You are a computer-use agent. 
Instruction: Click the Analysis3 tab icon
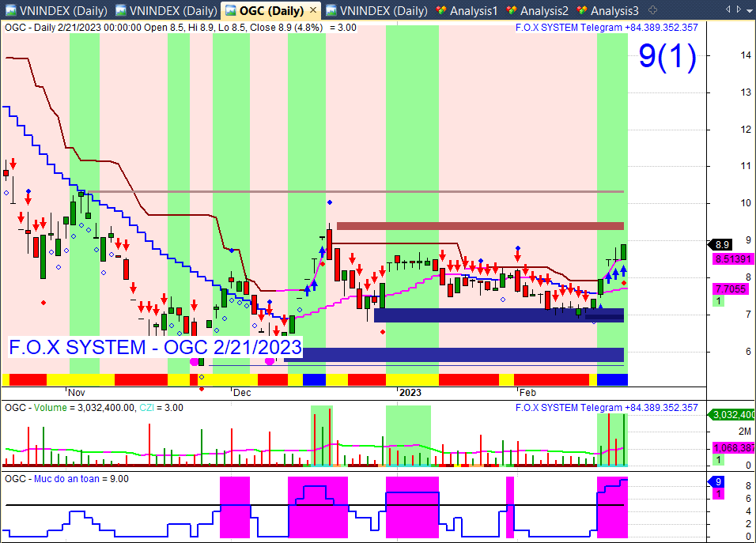[582, 10]
